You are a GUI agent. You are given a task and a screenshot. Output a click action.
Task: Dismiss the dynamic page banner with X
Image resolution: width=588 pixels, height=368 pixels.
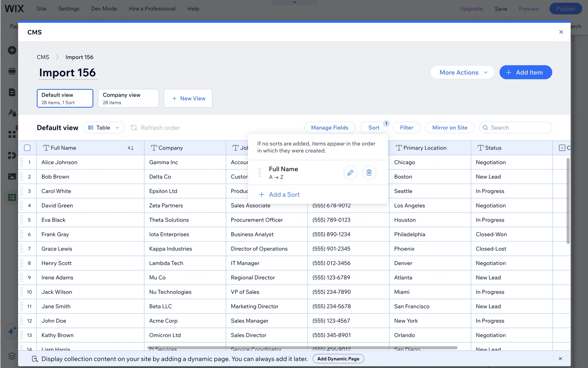point(560,358)
